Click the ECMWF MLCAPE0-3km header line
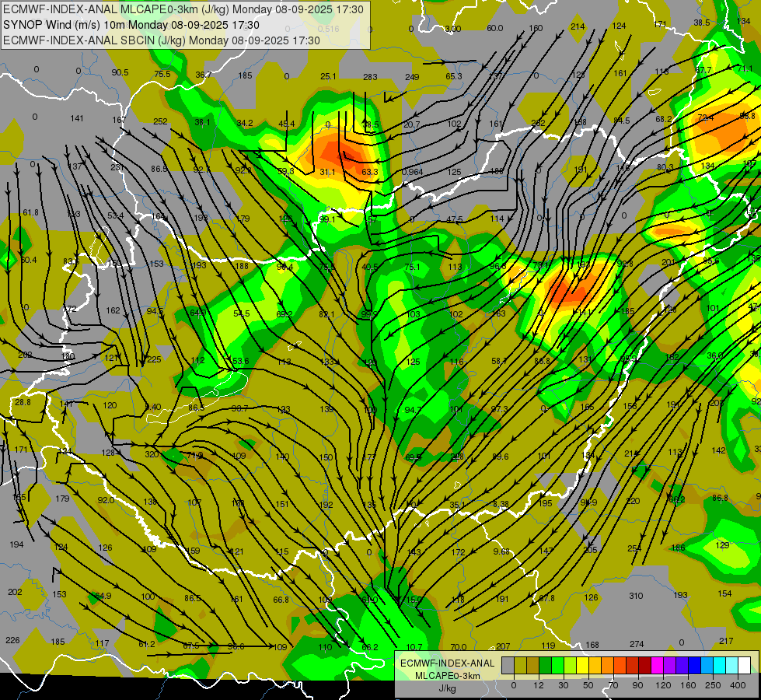This screenshot has height=700, width=761. (183, 9)
